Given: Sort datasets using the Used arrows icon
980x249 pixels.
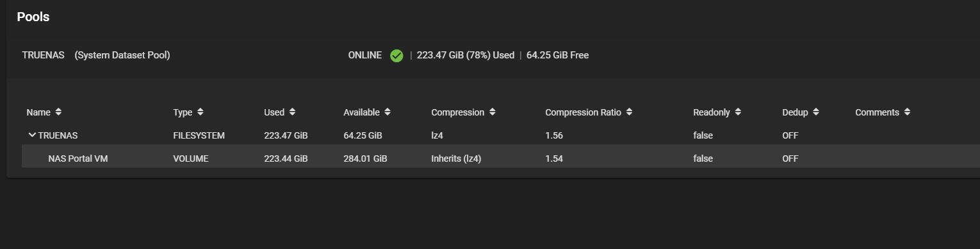Looking at the screenshot, I should [x=292, y=112].
